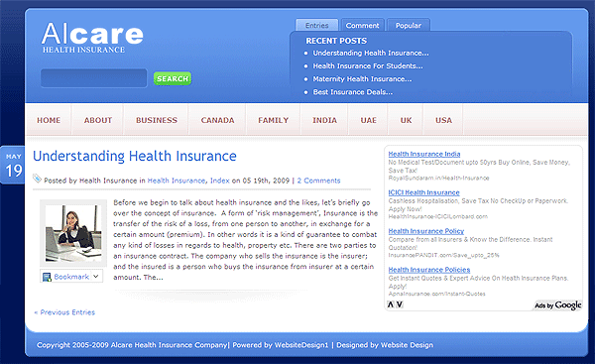Open the Ads by Google label

pos(557,305)
